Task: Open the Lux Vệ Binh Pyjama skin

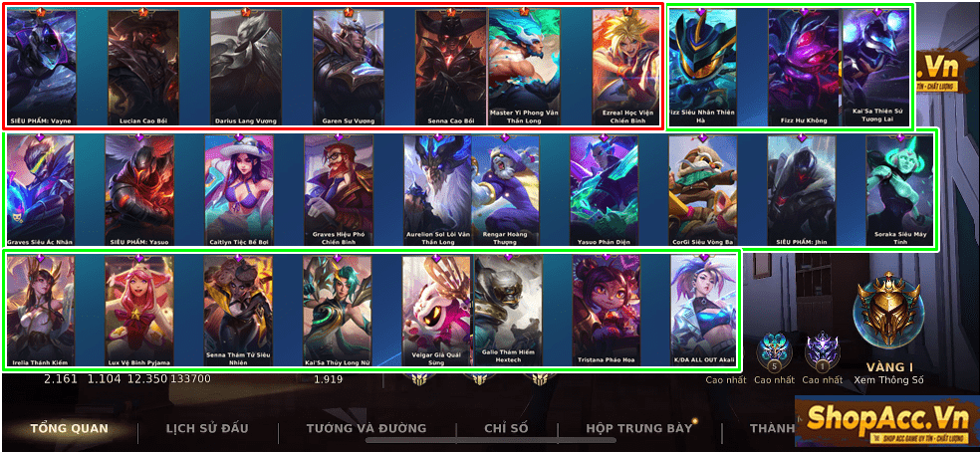Action: tap(139, 311)
